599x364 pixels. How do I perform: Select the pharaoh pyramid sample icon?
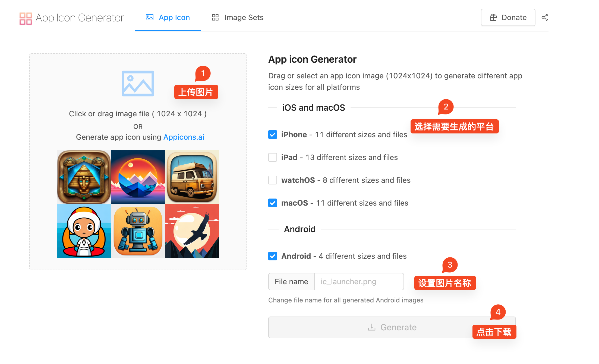(84, 177)
